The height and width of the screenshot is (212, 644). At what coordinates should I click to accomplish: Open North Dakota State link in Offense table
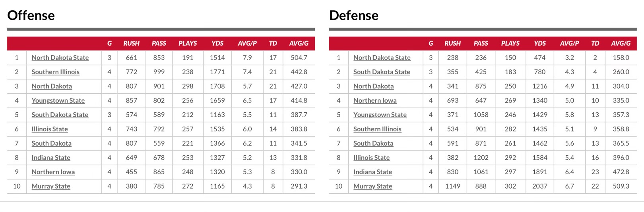(x=60, y=58)
